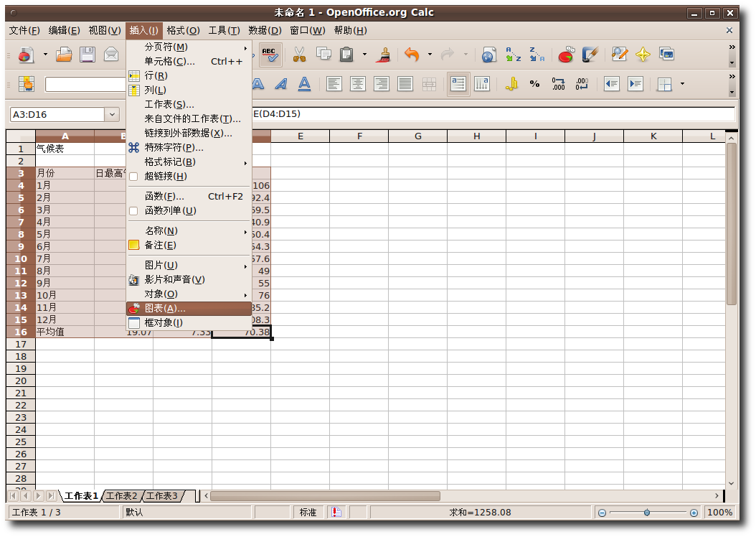Delete decimal place icon
The height and width of the screenshot is (537, 756).
pyautogui.click(x=582, y=84)
